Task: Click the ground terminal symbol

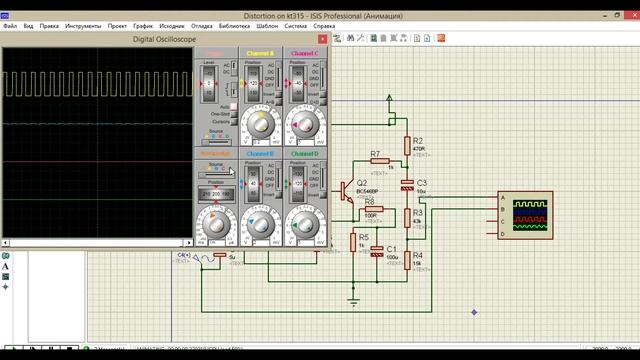Action: [353, 302]
